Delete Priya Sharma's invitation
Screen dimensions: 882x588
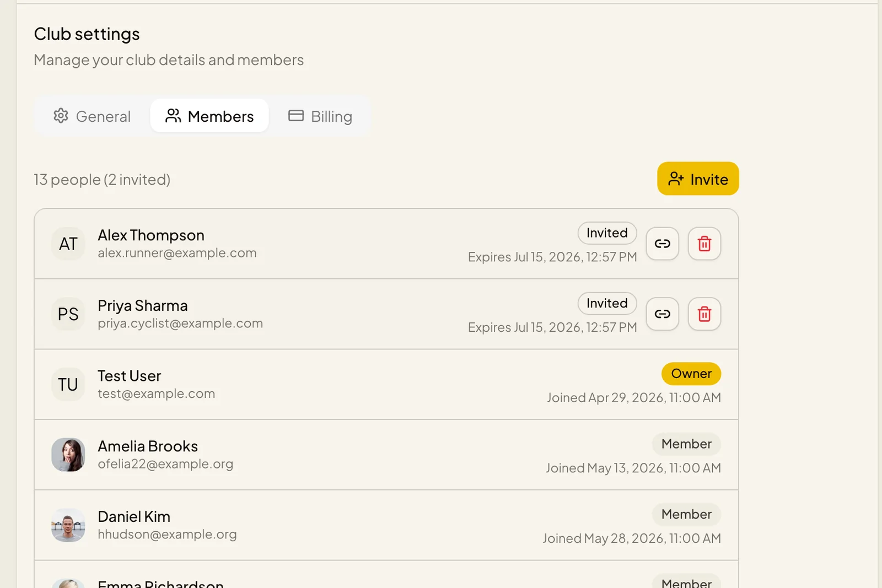[704, 314]
